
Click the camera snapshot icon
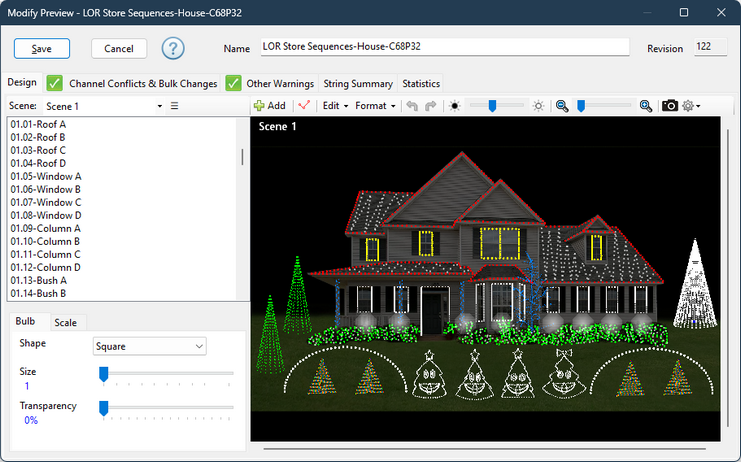pyautogui.click(x=670, y=106)
